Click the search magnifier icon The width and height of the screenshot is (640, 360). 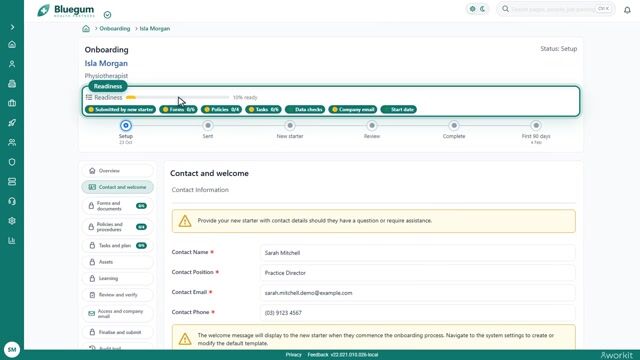click(505, 9)
